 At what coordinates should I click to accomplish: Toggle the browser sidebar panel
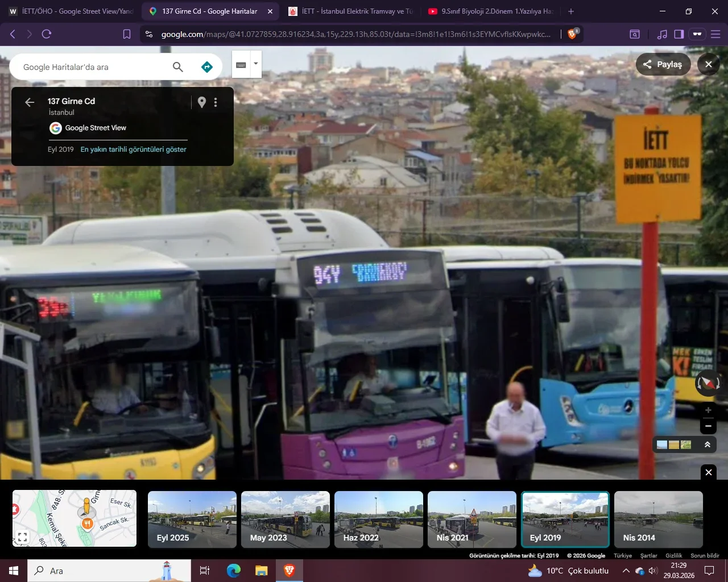(679, 34)
